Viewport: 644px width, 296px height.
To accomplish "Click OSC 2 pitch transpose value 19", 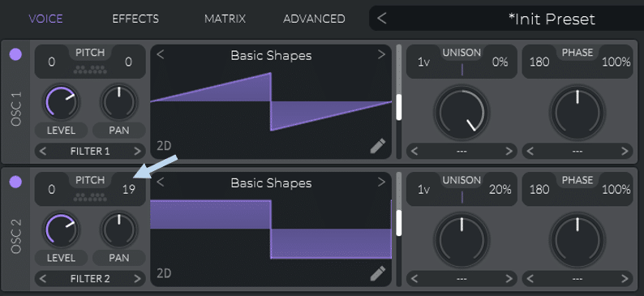I will [128, 189].
